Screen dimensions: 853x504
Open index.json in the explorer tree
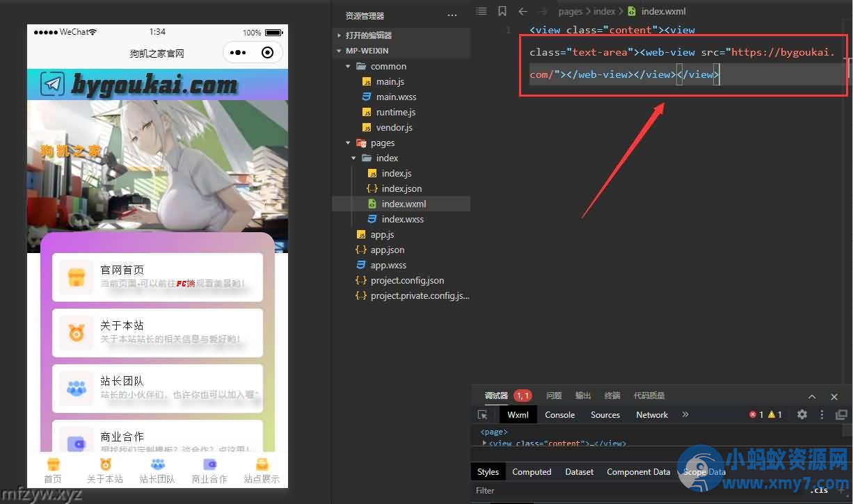(401, 188)
